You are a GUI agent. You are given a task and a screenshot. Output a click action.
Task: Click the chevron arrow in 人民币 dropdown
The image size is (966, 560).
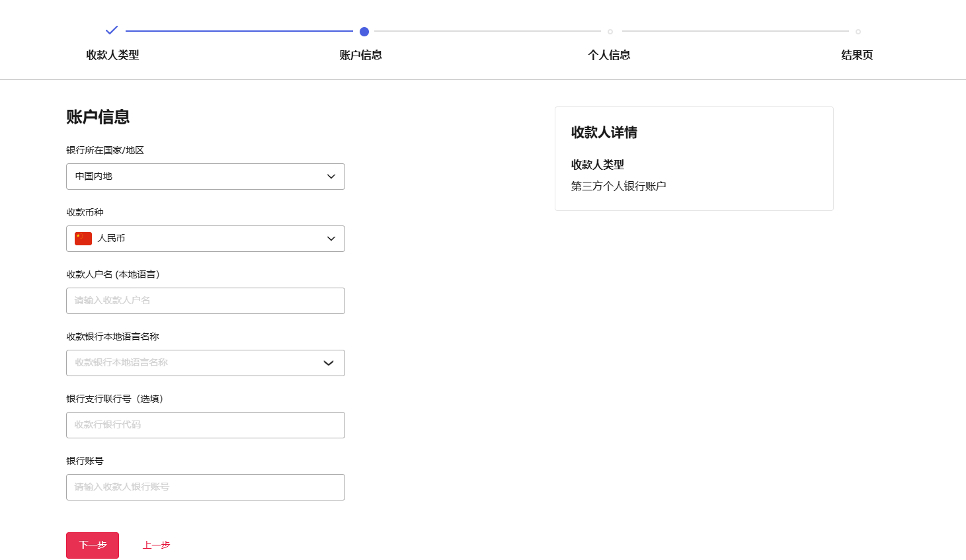[x=331, y=239]
